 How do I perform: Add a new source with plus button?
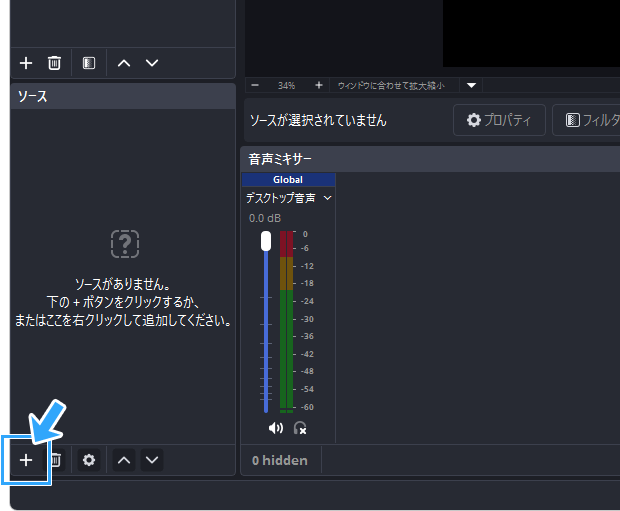[x=26, y=460]
